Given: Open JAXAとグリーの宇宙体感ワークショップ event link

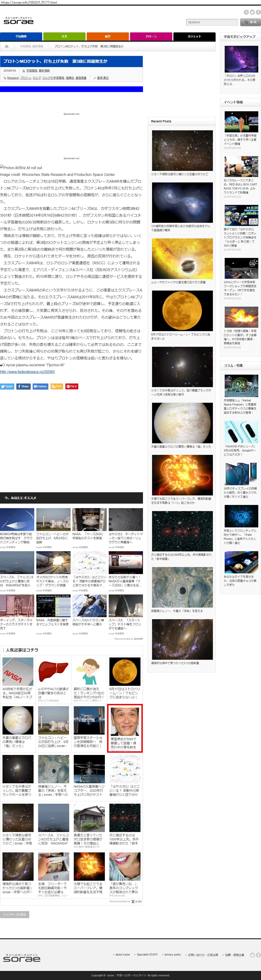Looking at the screenshot, I should click(x=240, y=288).
